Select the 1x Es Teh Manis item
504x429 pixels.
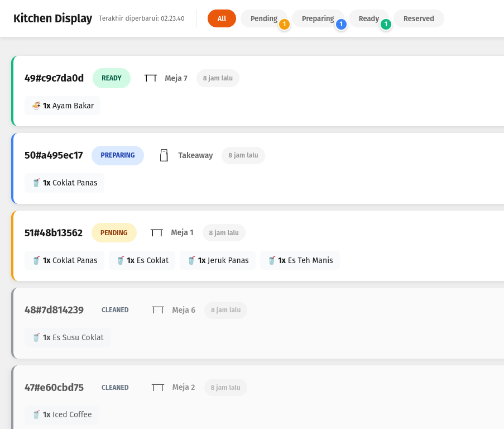click(300, 260)
